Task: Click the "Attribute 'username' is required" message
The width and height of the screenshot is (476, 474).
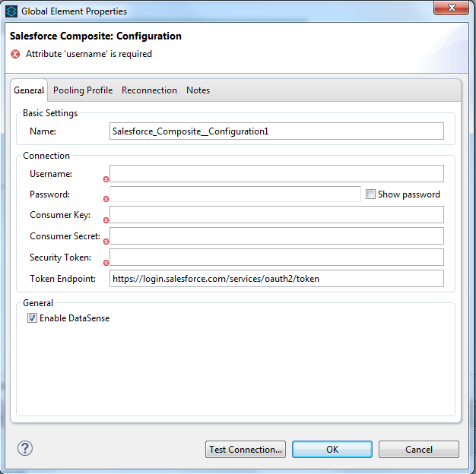Action: 89,54
